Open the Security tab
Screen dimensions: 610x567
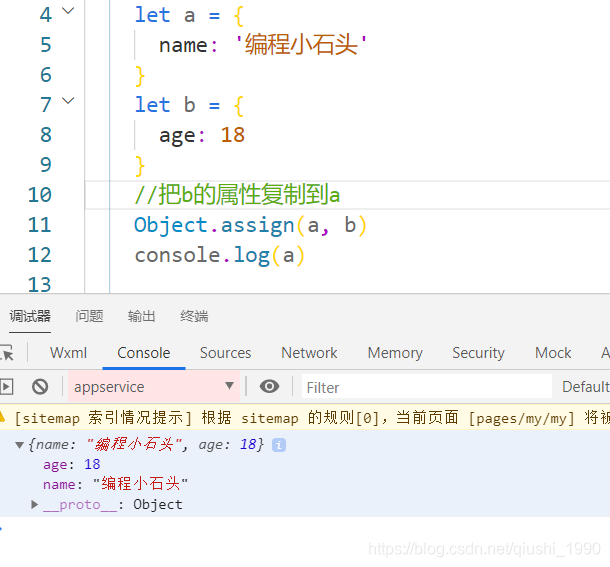[x=478, y=353]
